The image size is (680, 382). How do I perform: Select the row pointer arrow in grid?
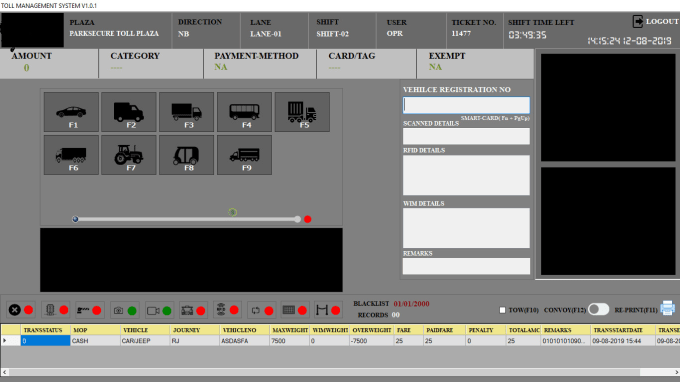(x=5, y=341)
